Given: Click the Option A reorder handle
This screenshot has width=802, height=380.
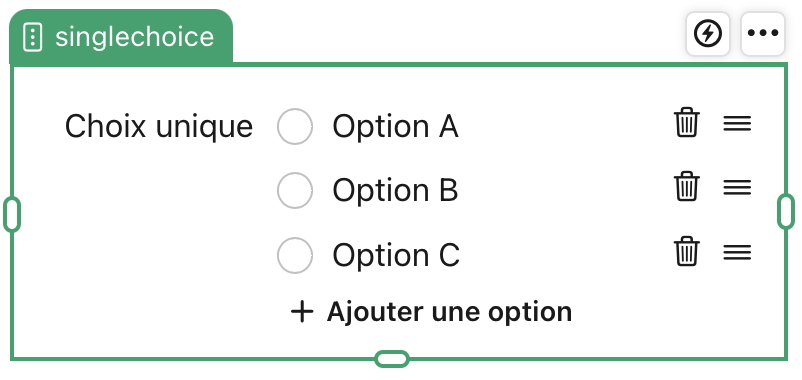Looking at the screenshot, I should click(737, 123).
